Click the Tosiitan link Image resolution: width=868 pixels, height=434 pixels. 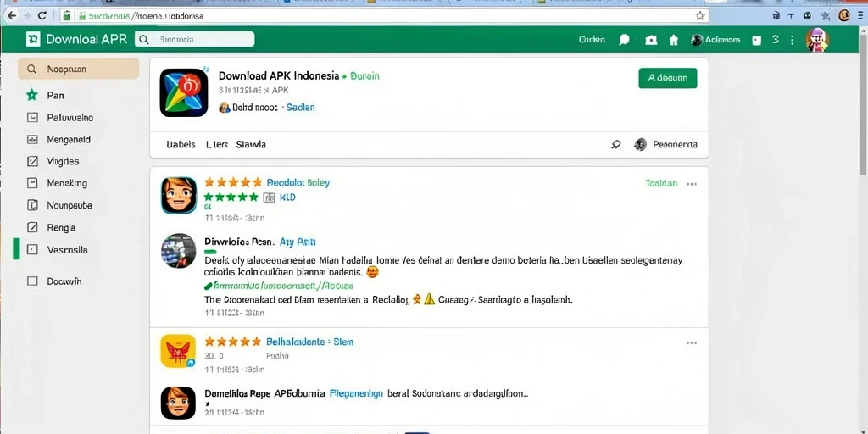(x=661, y=183)
